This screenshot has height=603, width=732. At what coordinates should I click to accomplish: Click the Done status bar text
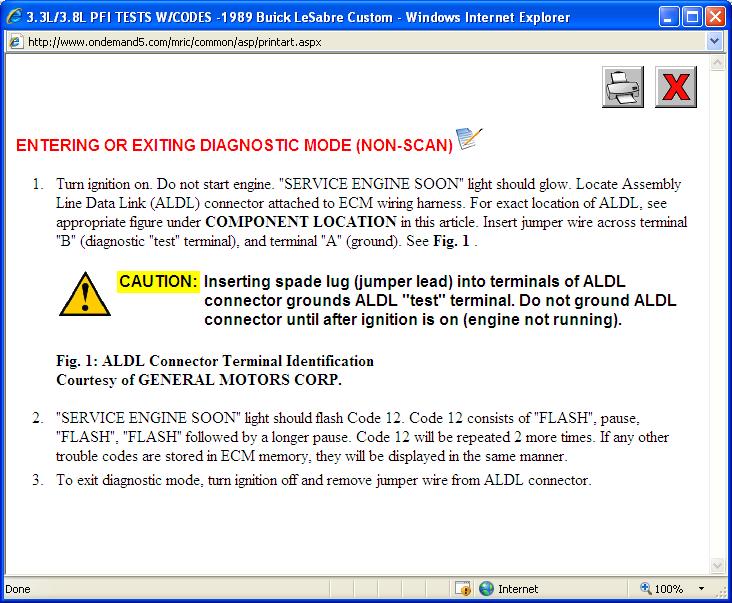(17, 589)
